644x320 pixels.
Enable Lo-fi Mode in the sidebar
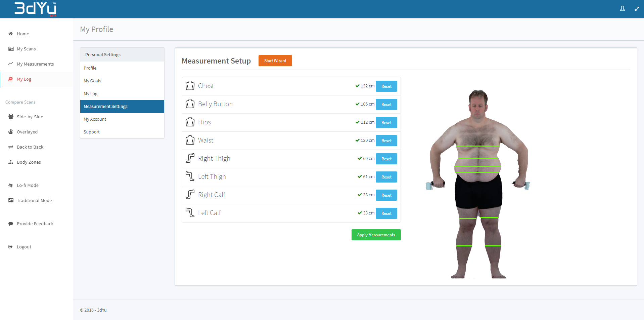[28, 185]
